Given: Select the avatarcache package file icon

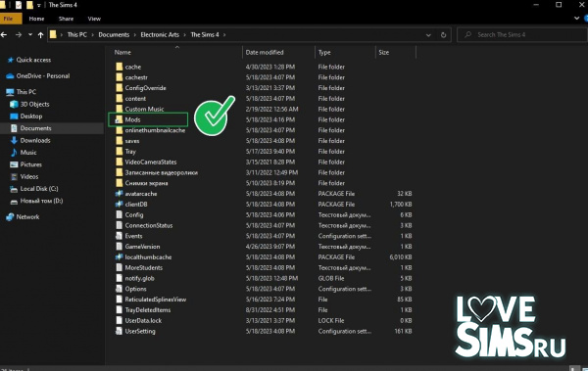Looking at the screenshot, I should (120, 194).
